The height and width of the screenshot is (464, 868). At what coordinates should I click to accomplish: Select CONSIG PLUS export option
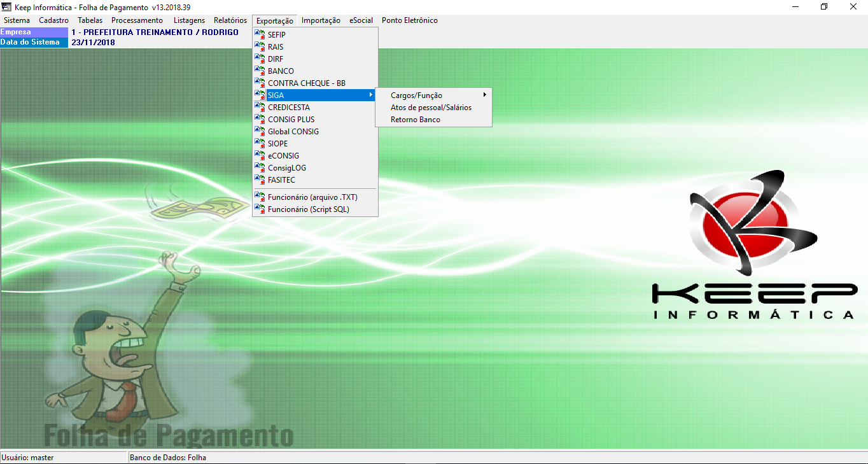(316, 119)
